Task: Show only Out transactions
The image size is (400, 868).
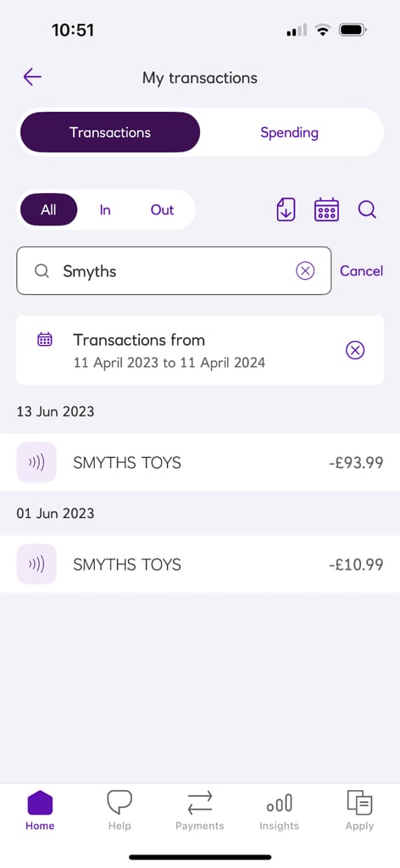Action: [162, 210]
